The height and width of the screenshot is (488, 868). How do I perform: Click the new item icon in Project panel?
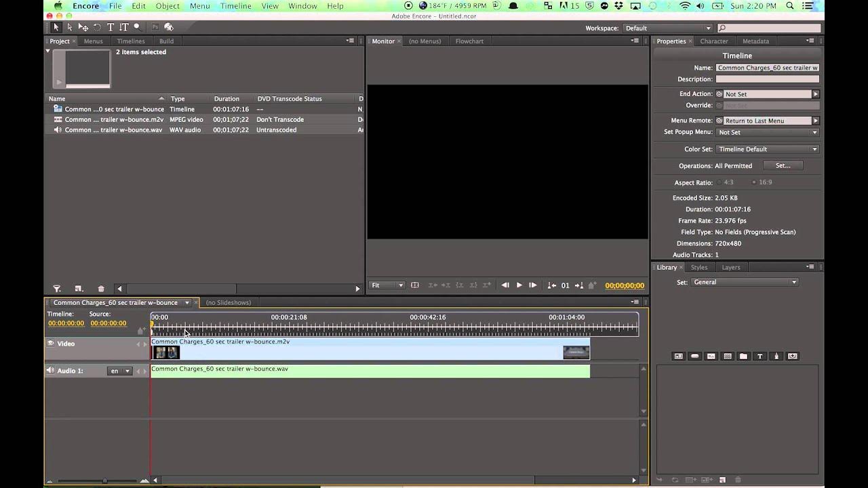pos(79,289)
